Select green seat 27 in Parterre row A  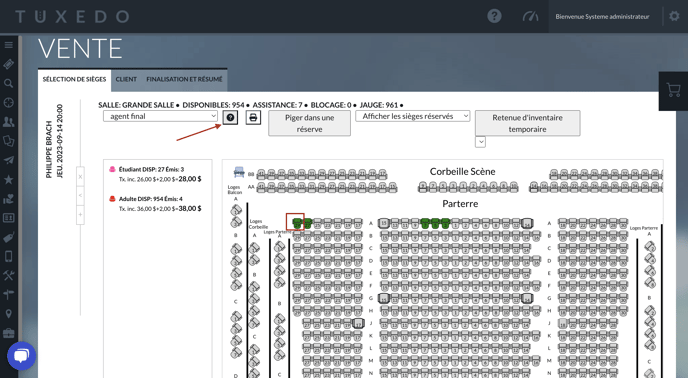click(307, 223)
